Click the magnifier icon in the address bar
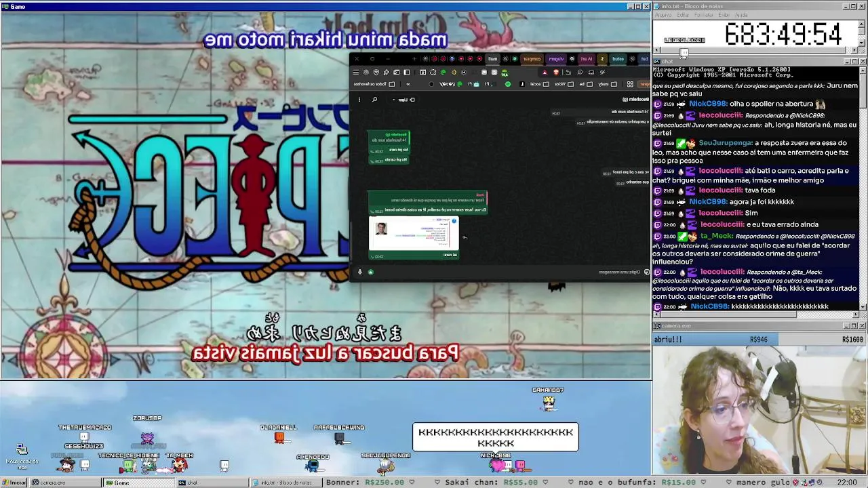This screenshot has height=488, width=868. click(x=580, y=73)
